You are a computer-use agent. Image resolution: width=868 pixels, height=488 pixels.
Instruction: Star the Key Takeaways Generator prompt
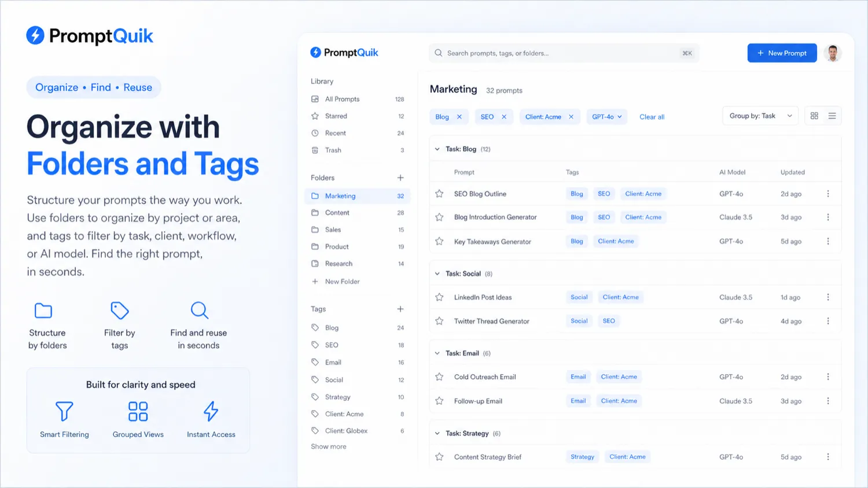pos(439,241)
